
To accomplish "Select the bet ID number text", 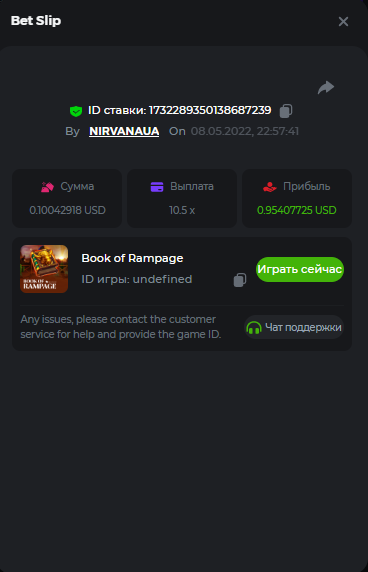I will (210, 110).
